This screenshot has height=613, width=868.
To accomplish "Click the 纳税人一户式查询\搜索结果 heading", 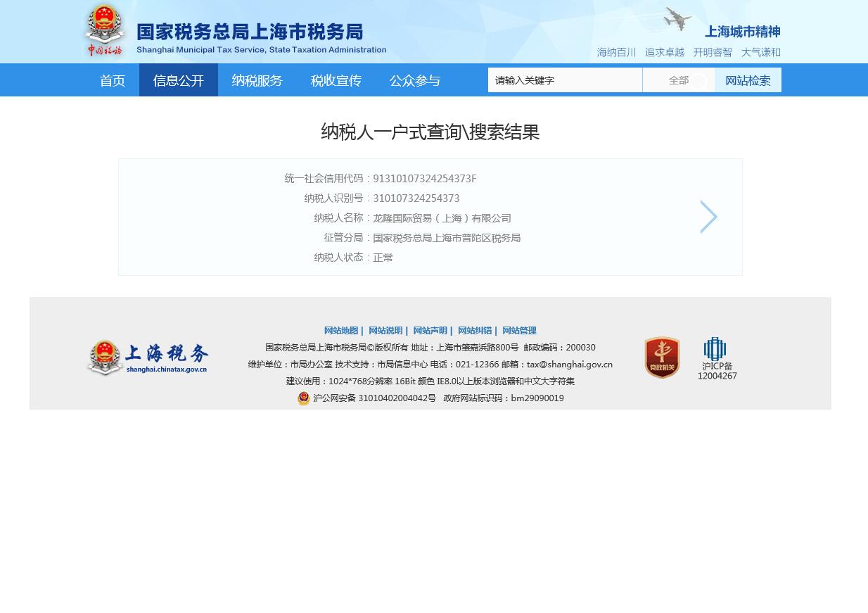I will tap(430, 132).
